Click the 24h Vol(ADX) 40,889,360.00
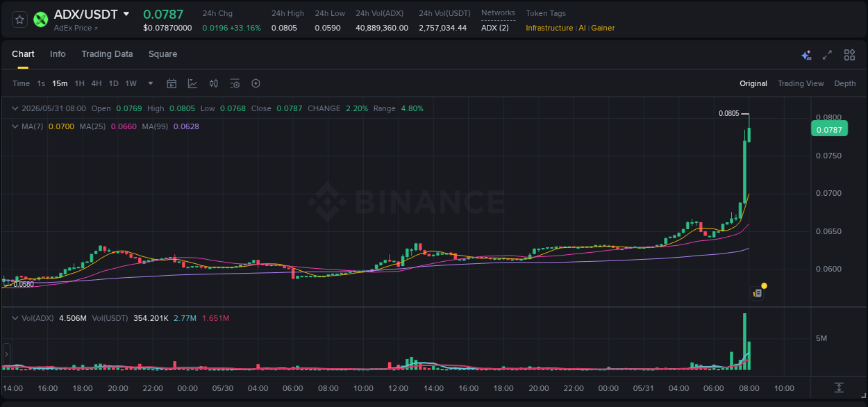 pyautogui.click(x=382, y=28)
